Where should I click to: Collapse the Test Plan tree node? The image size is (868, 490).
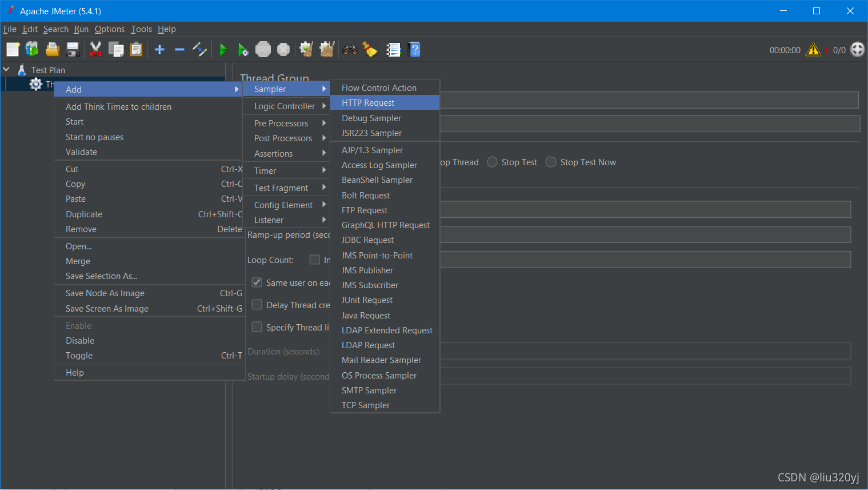(x=6, y=69)
